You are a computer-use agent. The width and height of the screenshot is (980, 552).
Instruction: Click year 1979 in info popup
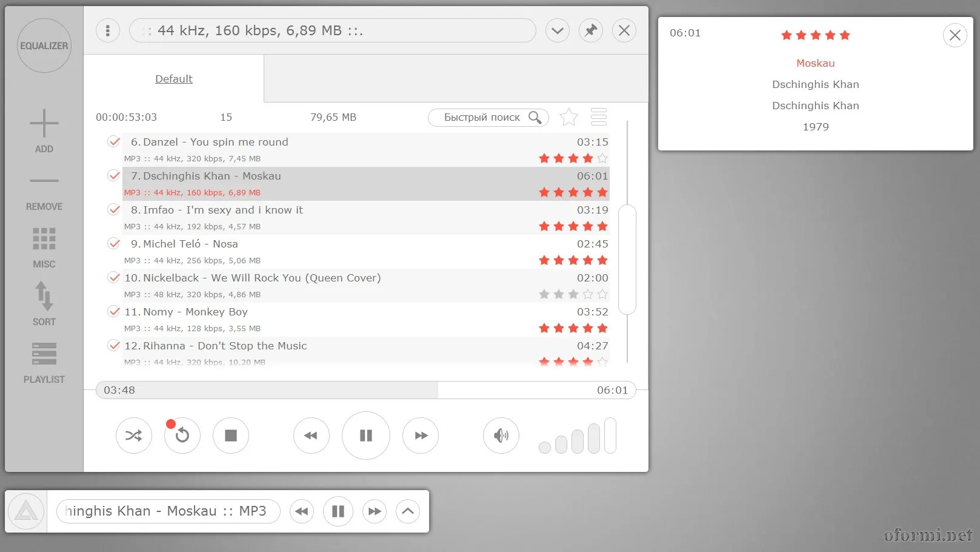[816, 127]
